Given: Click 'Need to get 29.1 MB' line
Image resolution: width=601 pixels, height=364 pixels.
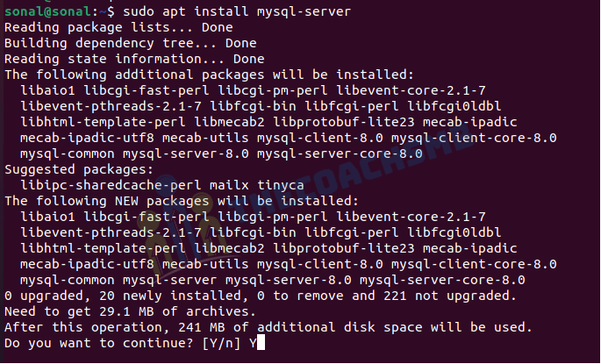Looking at the screenshot, I should (130, 311).
